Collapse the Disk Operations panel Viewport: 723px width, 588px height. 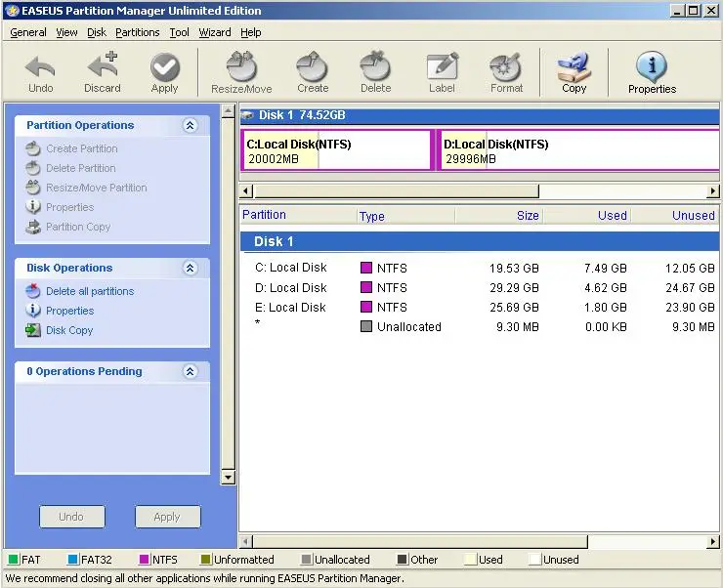point(191,269)
